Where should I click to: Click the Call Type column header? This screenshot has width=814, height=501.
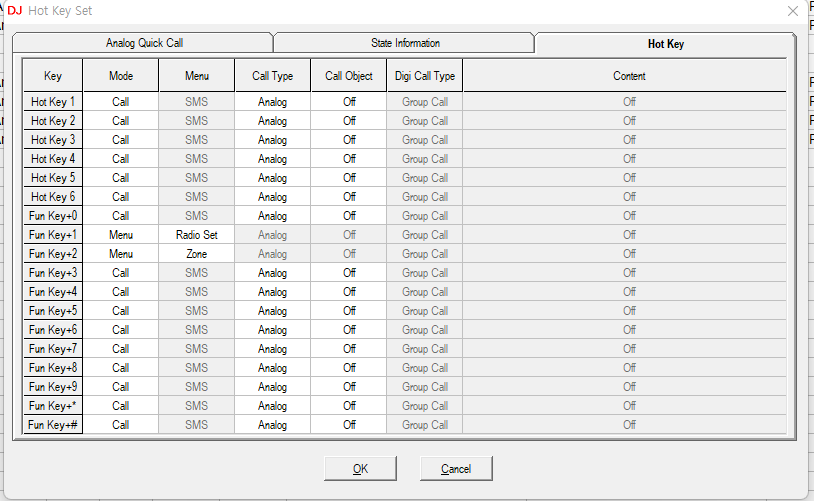(x=273, y=76)
